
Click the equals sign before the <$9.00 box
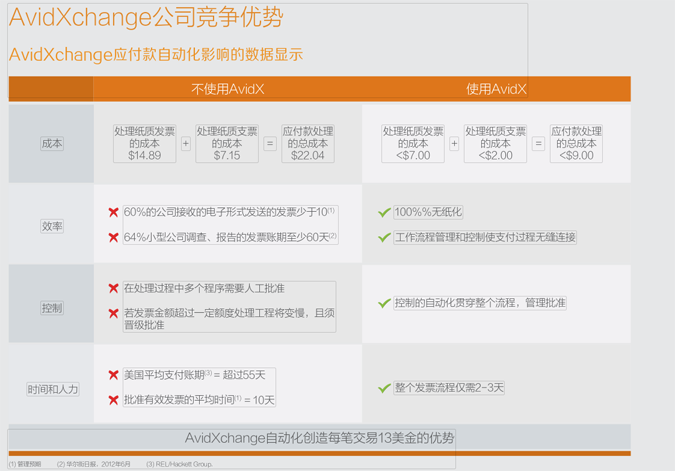tap(538, 143)
